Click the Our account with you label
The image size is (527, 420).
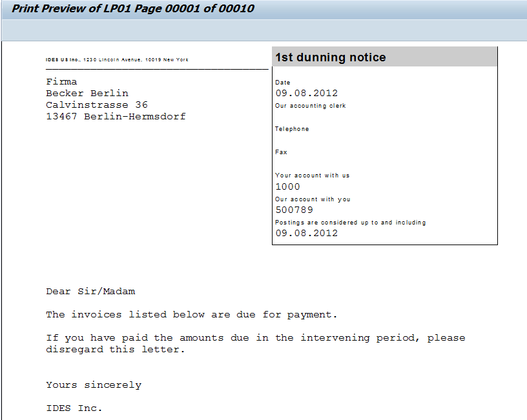pyautogui.click(x=313, y=199)
